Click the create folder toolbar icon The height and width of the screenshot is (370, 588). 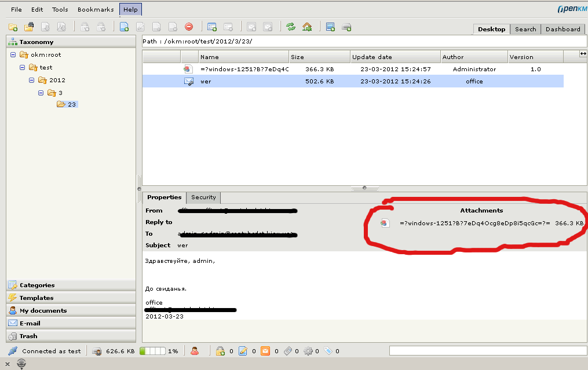pos(13,27)
